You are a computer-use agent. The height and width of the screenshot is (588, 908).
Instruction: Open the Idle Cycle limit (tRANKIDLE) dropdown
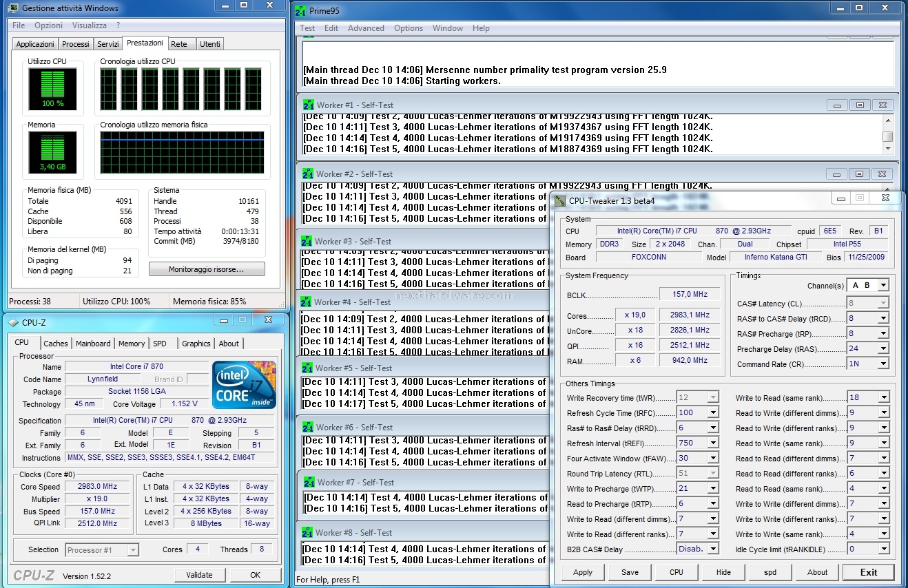tap(868, 549)
